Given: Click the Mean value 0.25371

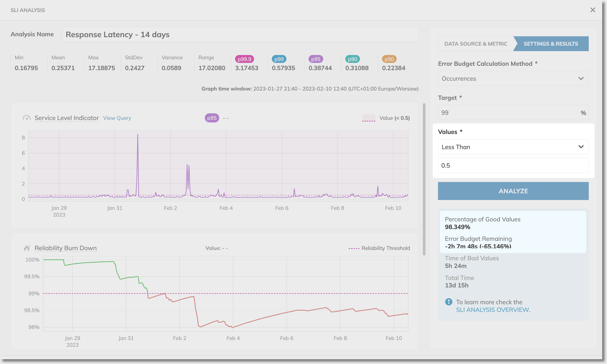Looking at the screenshot, I should click(x=63, y=68).
